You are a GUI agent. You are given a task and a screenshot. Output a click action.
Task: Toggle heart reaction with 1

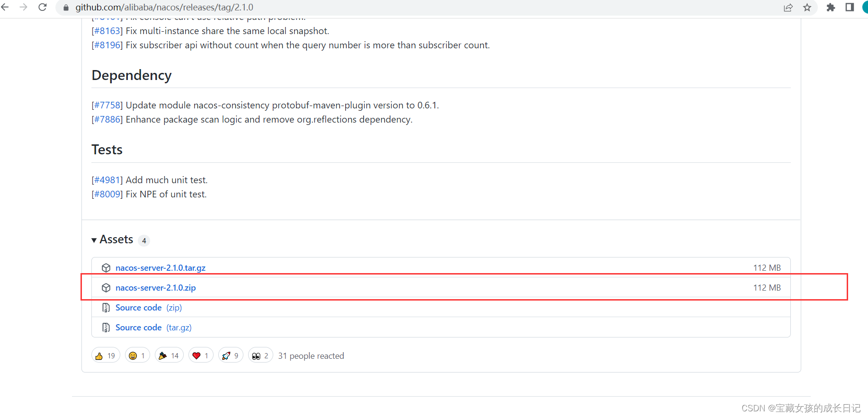coord(201,355)
